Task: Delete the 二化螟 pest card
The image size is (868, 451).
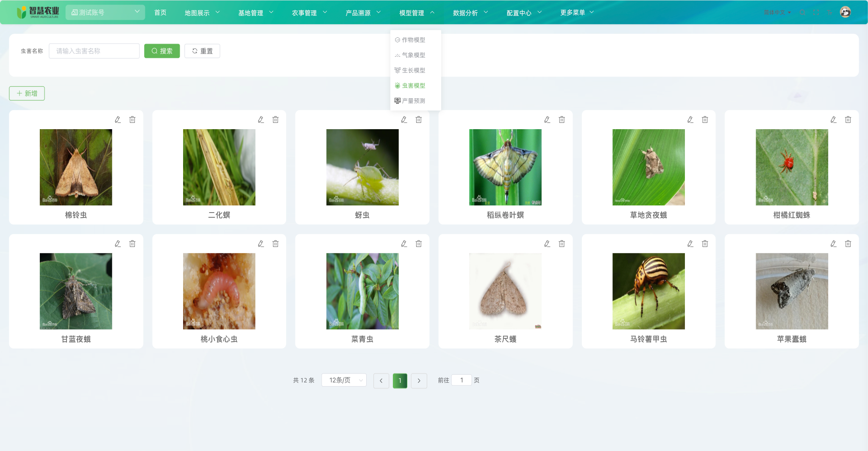Action: [x=275, y=120]
